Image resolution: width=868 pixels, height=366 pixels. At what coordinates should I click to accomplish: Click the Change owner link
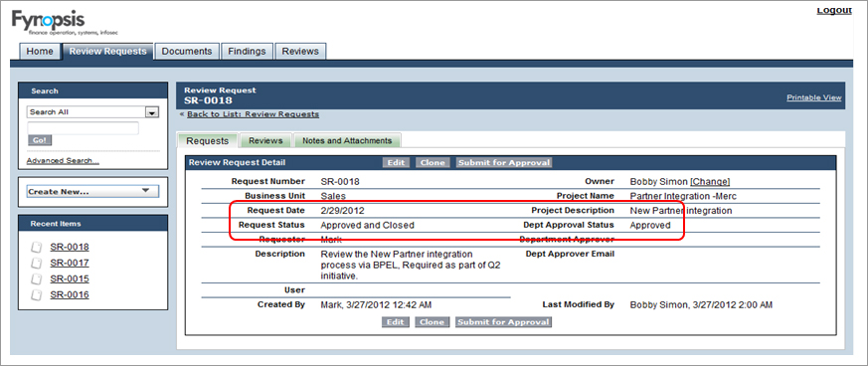tap(710, 182)
